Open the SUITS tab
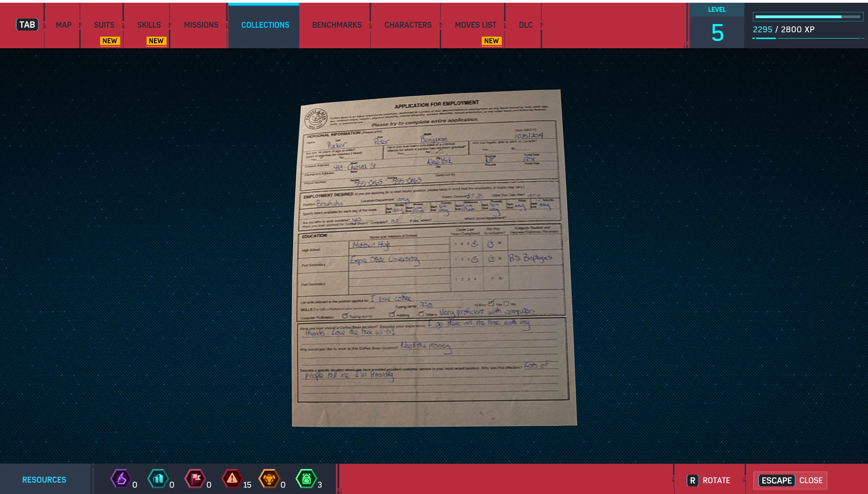The width and height of the screenshot is (868, 494). [x=104, y=25]
